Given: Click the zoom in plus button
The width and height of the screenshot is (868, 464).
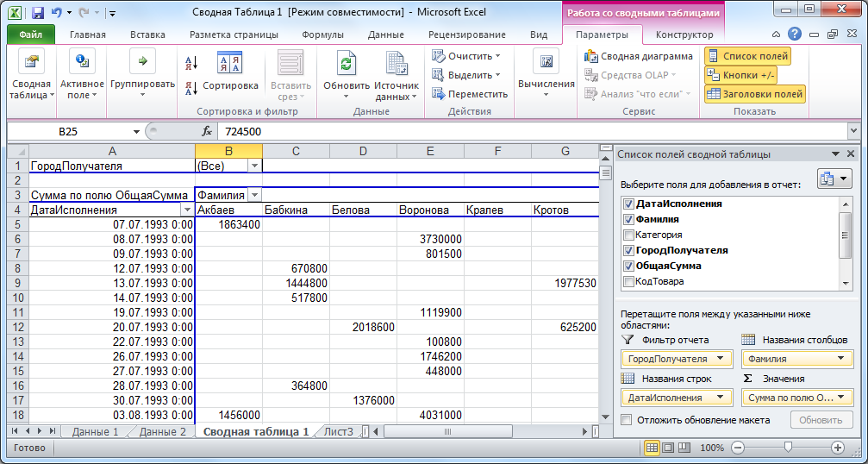Looking at the screenshot, I should (838, 448).
